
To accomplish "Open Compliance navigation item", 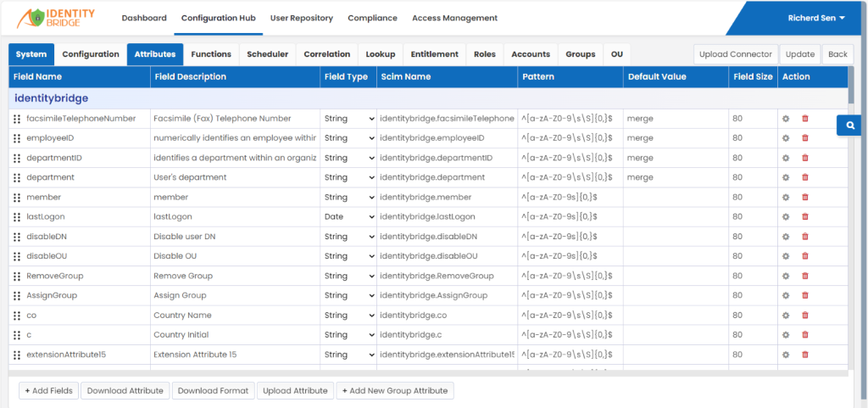I will pos(373,18).
